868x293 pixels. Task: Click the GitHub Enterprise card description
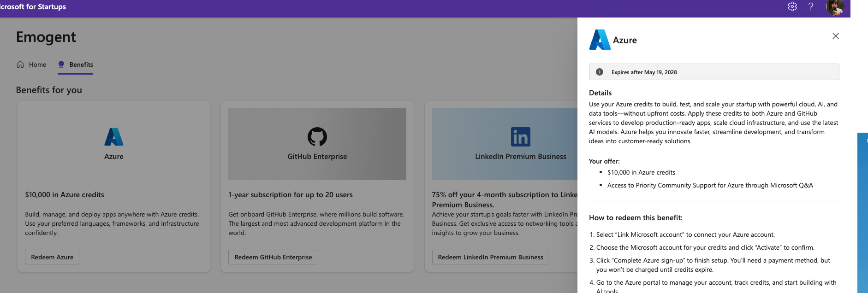point(316,223)
